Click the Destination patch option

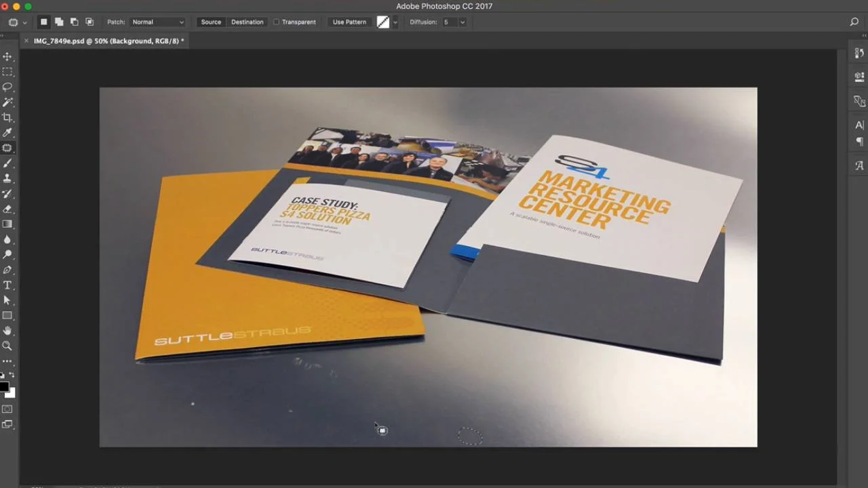(247, 22)
